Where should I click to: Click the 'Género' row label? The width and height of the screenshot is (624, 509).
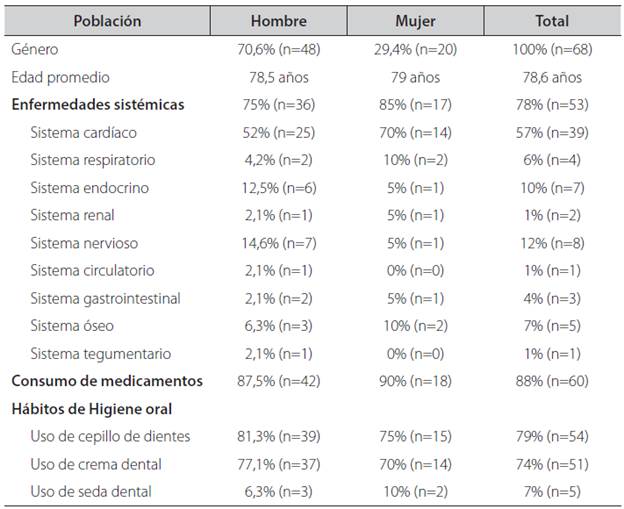tap(36, 48)
